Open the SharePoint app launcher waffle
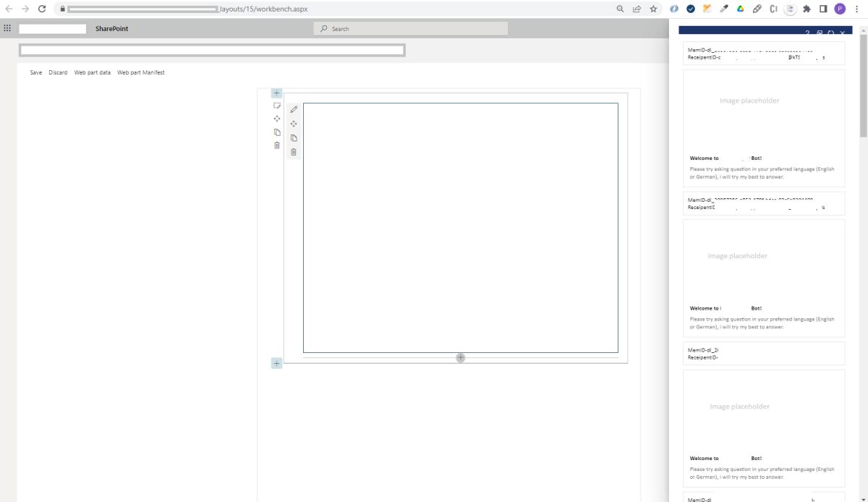This screenshot has width=868, height=502. coord(7,28)
